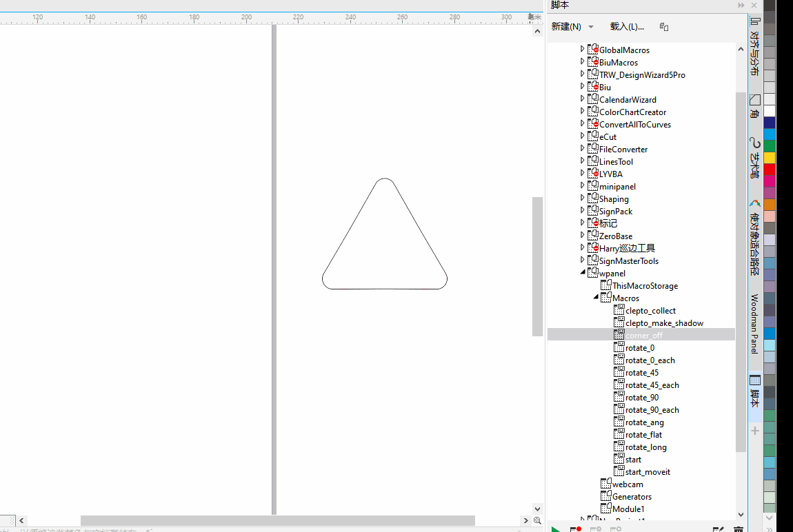Select the corner_off macro

(x=644, y=335)
